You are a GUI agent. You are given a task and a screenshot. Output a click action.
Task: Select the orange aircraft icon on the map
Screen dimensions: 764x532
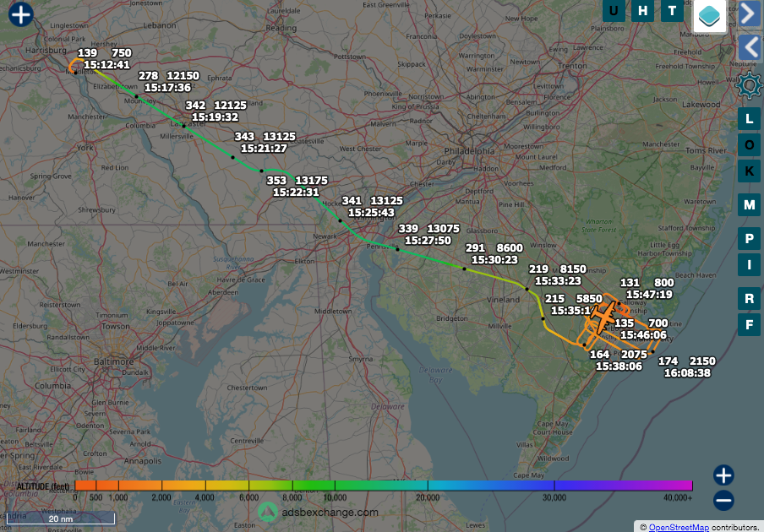(603, 318)
